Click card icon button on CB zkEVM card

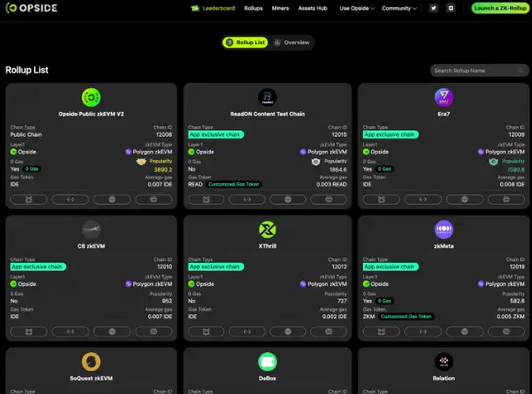154,332
